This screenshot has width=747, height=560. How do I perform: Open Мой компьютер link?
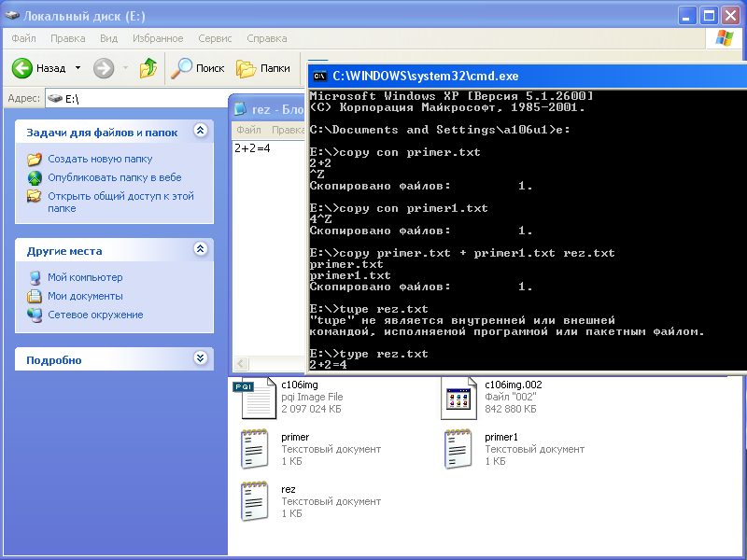pyautogui.click(x=85, y=277)
